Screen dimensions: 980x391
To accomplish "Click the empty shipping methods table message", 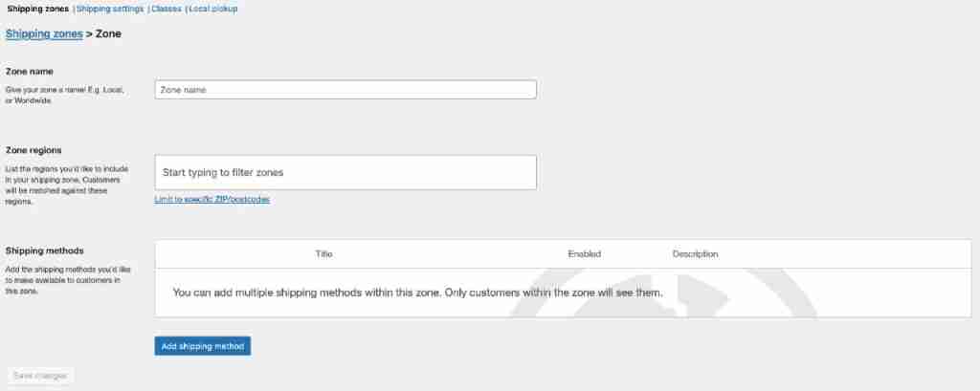I will (x=417, y=292).
